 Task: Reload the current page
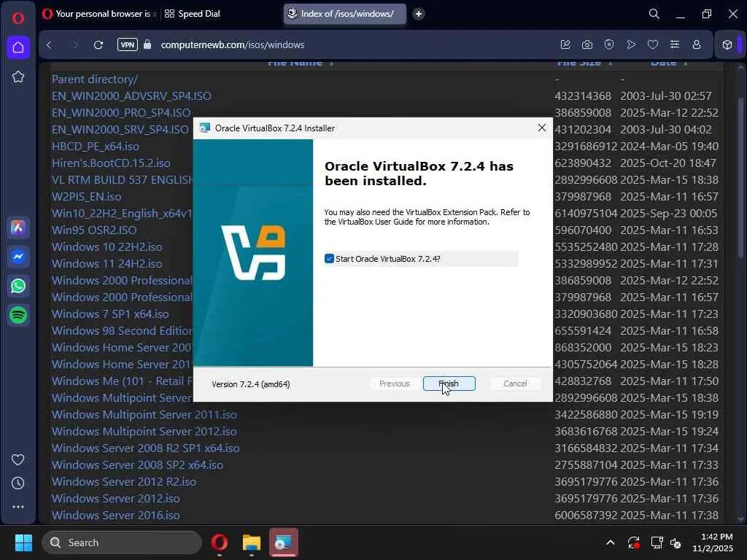click(98, 44)
